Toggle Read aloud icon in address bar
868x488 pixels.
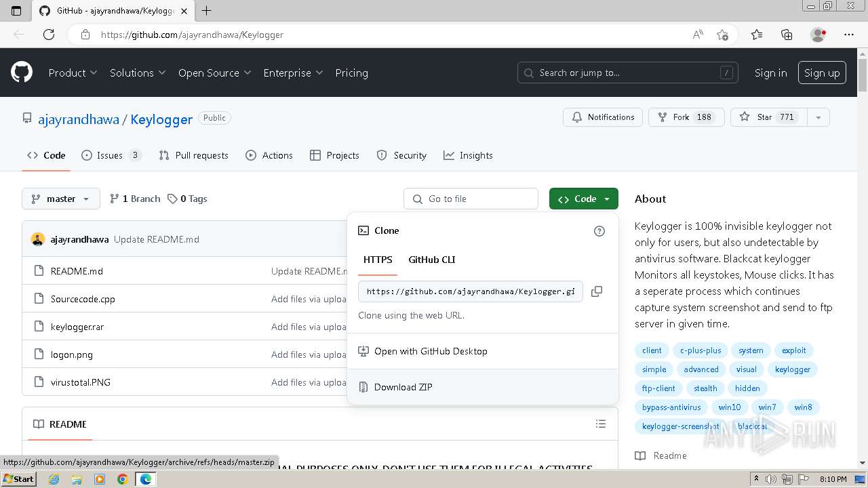697,35
